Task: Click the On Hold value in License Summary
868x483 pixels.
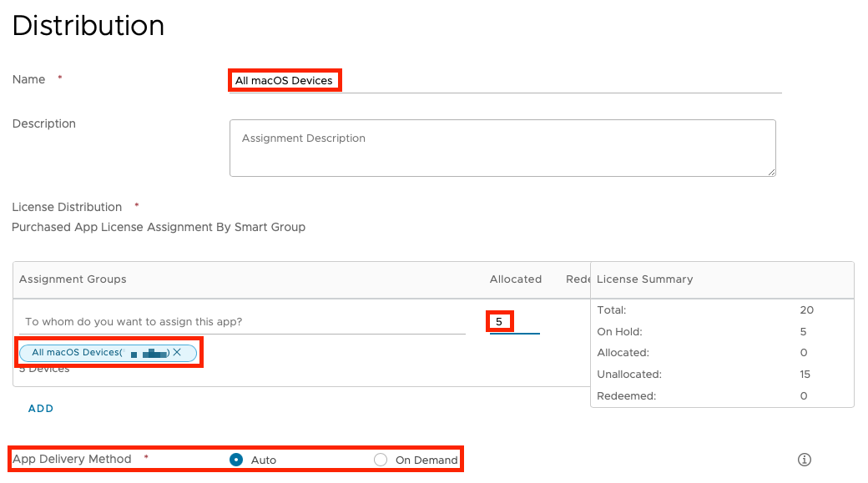Action: coord(802,331)
